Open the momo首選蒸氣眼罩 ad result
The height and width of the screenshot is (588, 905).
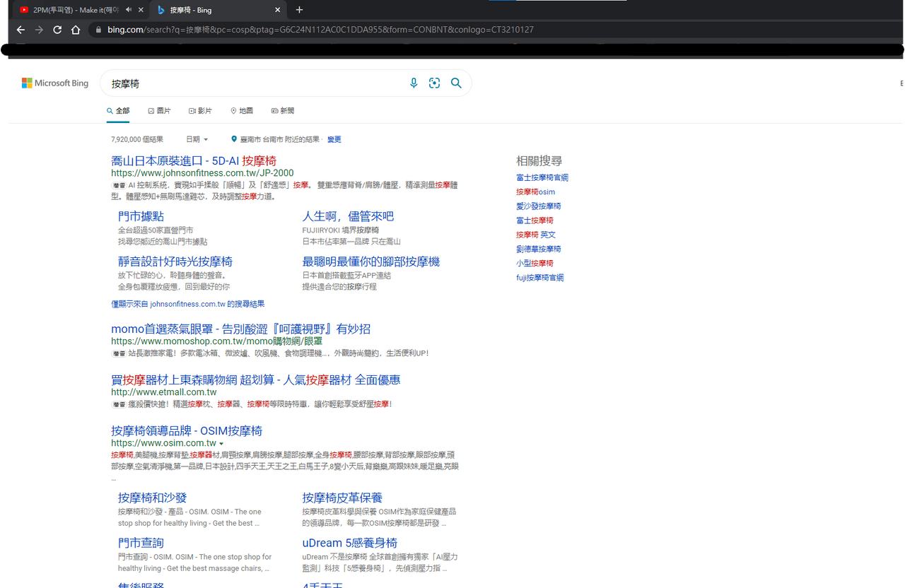(240, 329)
